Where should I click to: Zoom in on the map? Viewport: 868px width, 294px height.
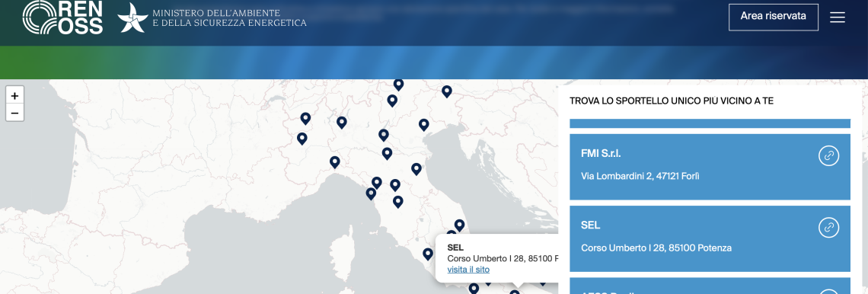pos(14,96)
